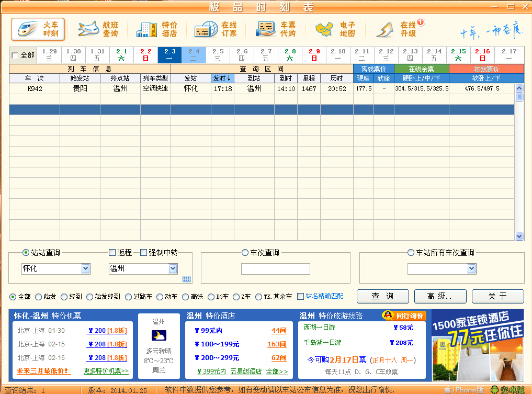Screen dimensions: 532x394
Task: Click the 查询 search button
Action: [x=382, y=296]
